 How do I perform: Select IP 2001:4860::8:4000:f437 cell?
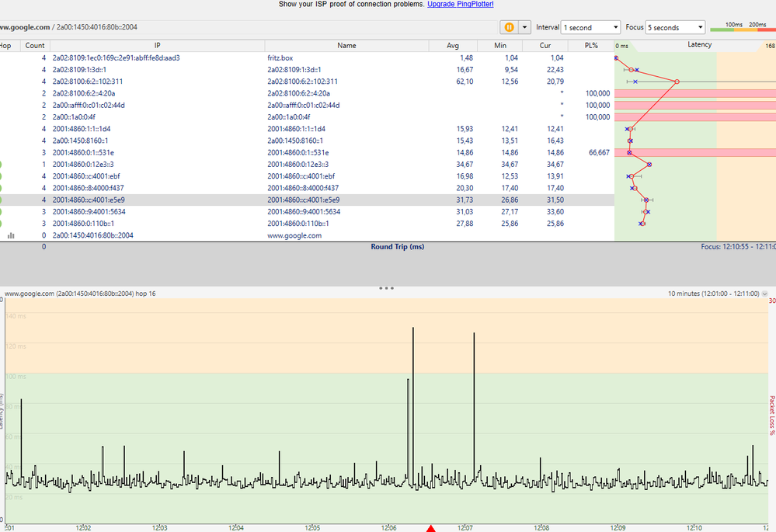pos(88,189)
